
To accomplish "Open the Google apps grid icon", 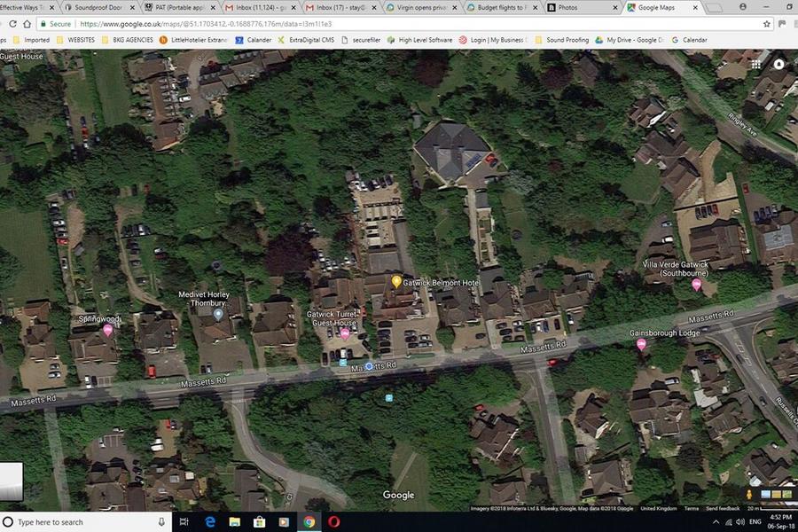I will [x=755, y=64].
